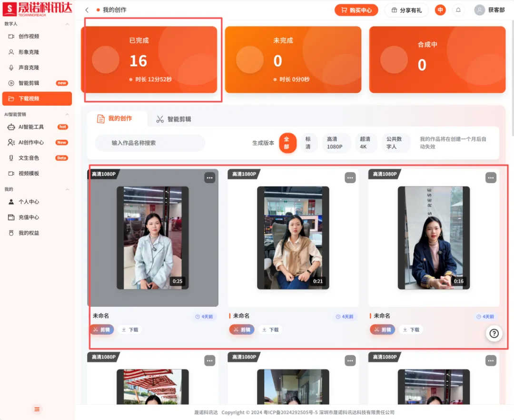Click the language switch 中 icon
The width and height of the screenshot is (514, 420).
[x=440, y=10]
